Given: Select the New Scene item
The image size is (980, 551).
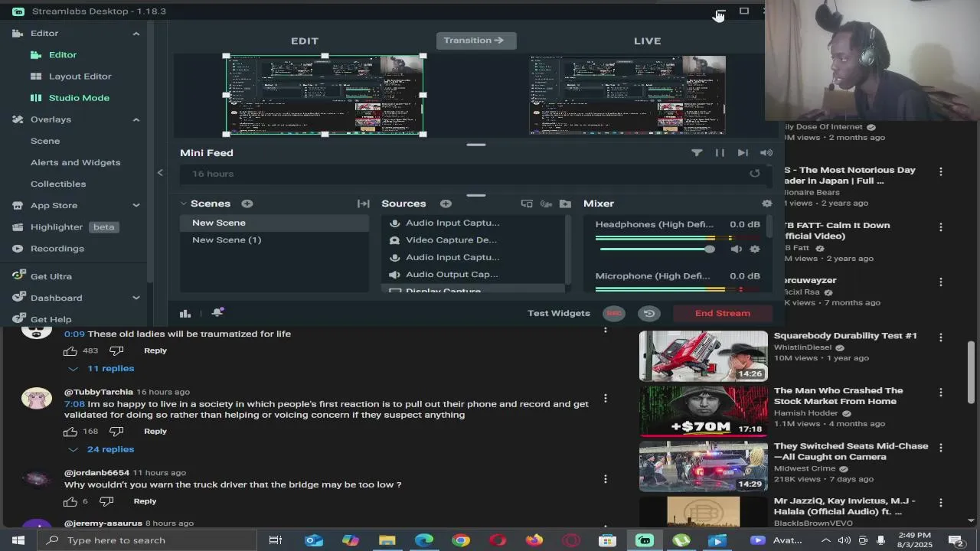Looking at the screenshot, I should (274, 223).
